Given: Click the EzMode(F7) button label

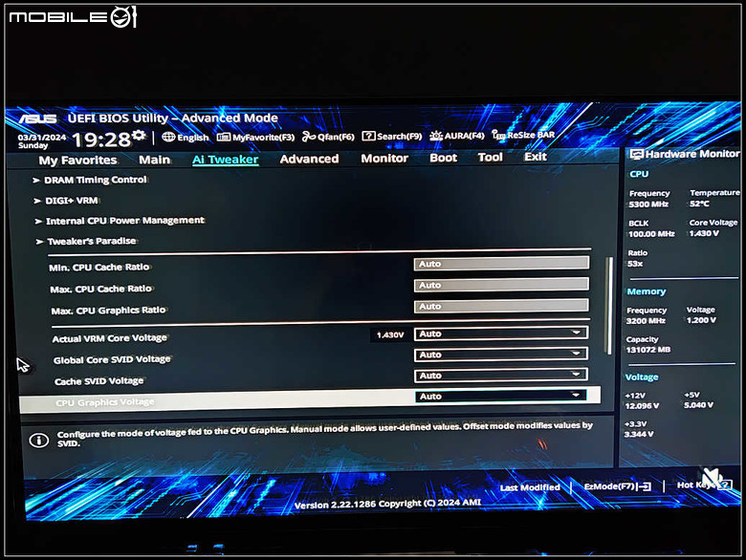Looking at the screenshot, I should pos(609,486).
